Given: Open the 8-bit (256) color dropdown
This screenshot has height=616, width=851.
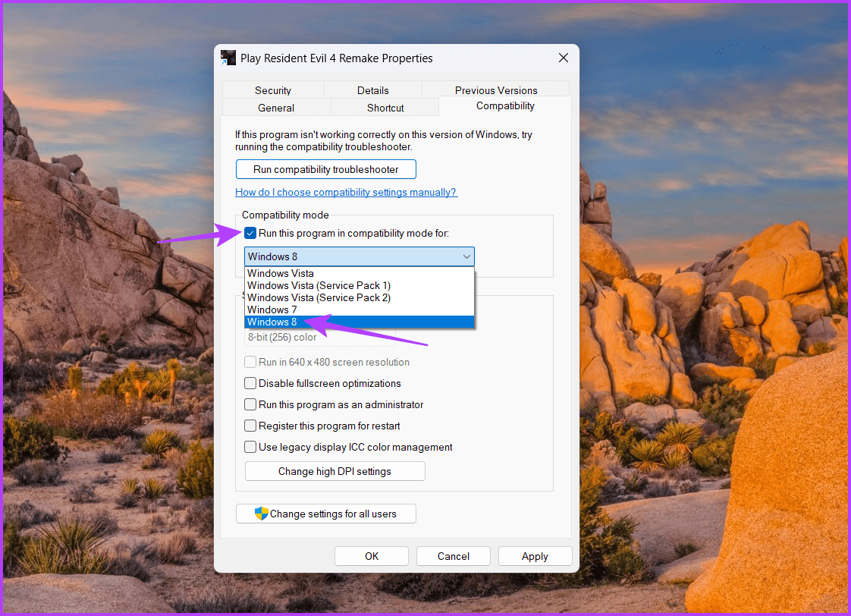Looking at the screenshot, I should click(x=320, y=337).
